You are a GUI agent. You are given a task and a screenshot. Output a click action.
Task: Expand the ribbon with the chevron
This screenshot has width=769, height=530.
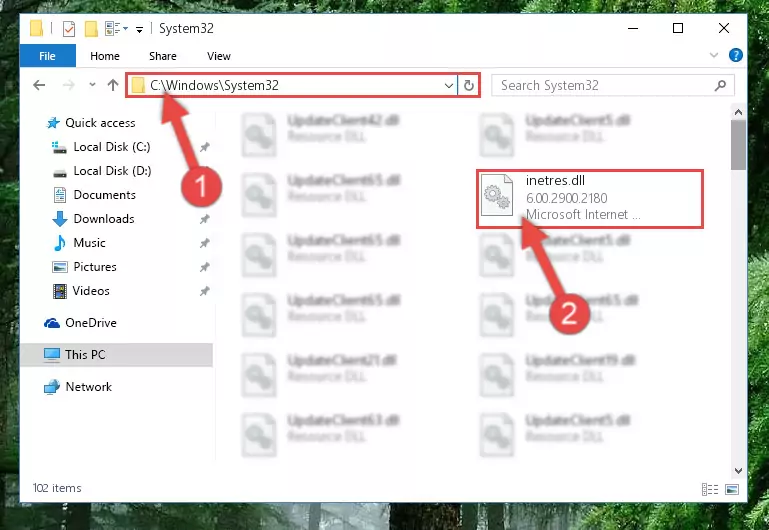(714, 55)
